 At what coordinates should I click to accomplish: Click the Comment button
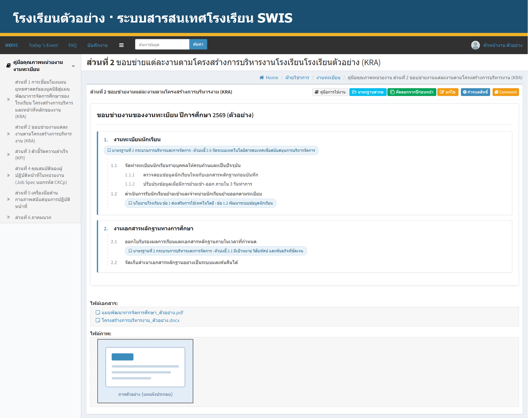click(x=505, y=92)
